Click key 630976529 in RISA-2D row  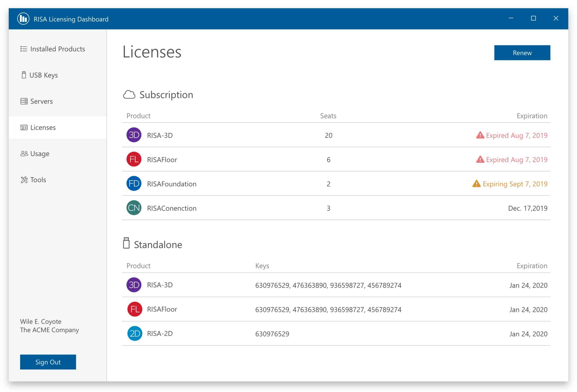click(272, 334)
